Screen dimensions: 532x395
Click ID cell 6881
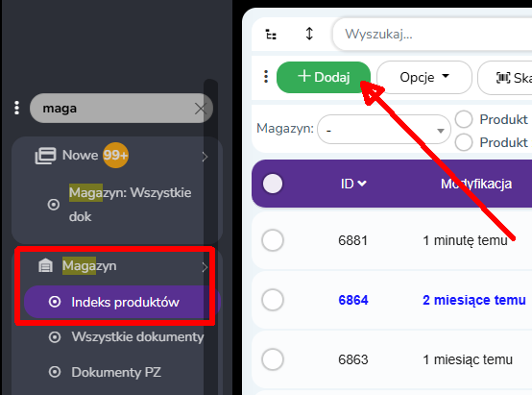(352, 240)
